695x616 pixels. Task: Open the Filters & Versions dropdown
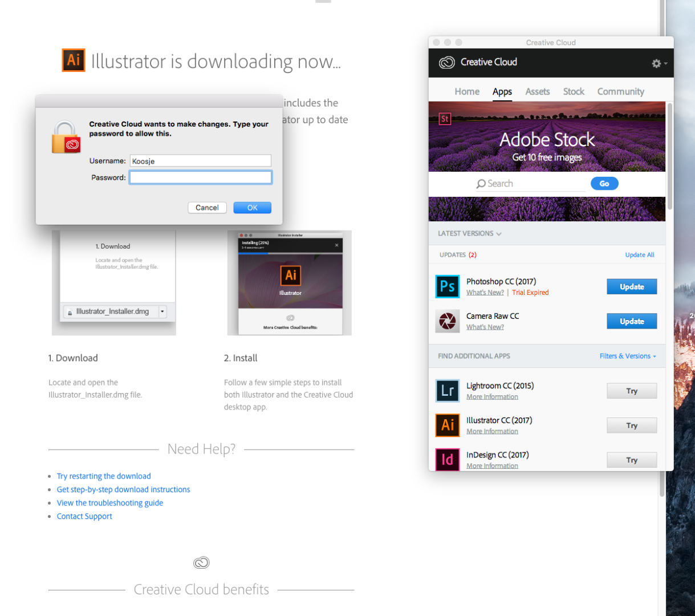pos(628,356)
